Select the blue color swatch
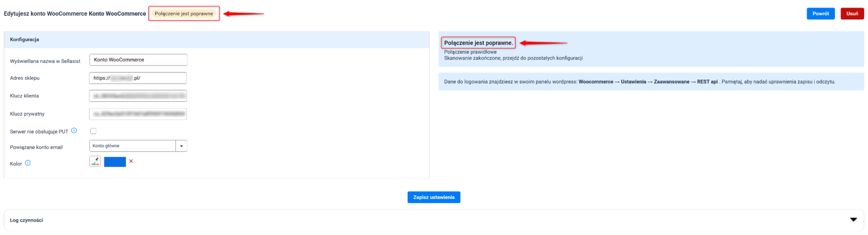This screenshot has width=868, height=235. (x=115, y=162)
